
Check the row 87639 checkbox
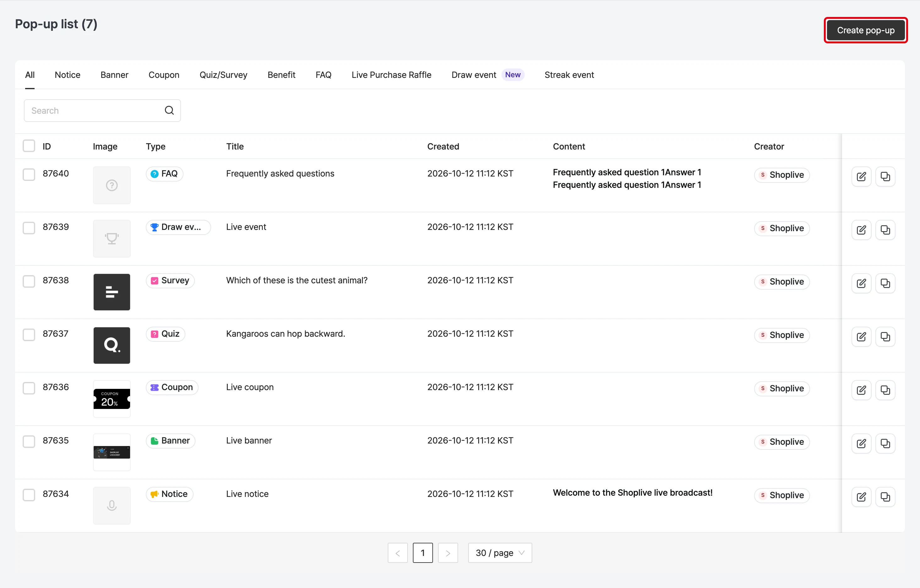[x=29, y=228]
